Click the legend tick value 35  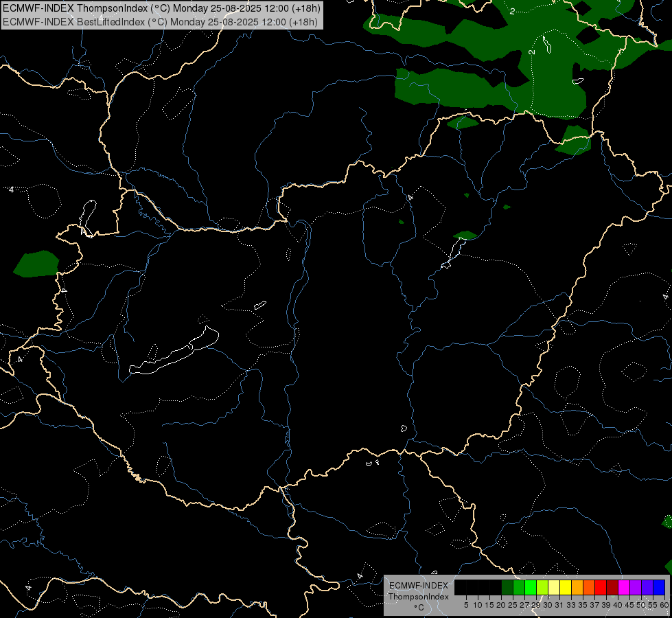(x=583, y=605)
